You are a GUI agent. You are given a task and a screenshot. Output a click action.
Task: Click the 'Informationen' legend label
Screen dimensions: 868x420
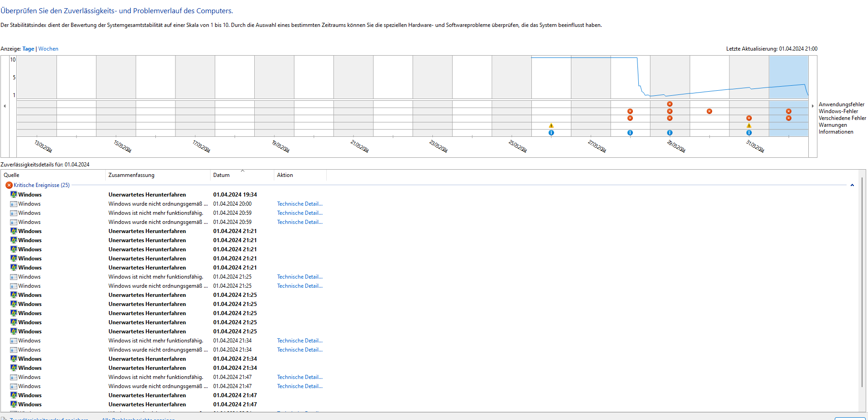point(836,132)
